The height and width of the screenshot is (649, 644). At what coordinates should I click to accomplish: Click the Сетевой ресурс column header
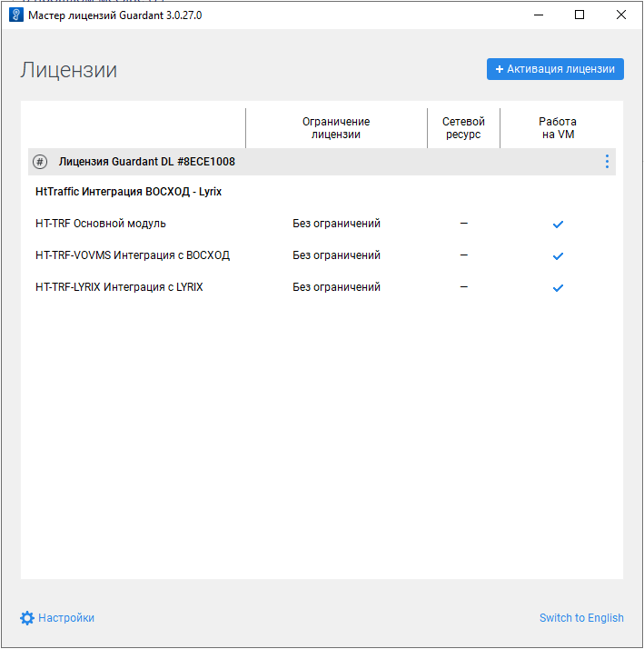(463, 128)
